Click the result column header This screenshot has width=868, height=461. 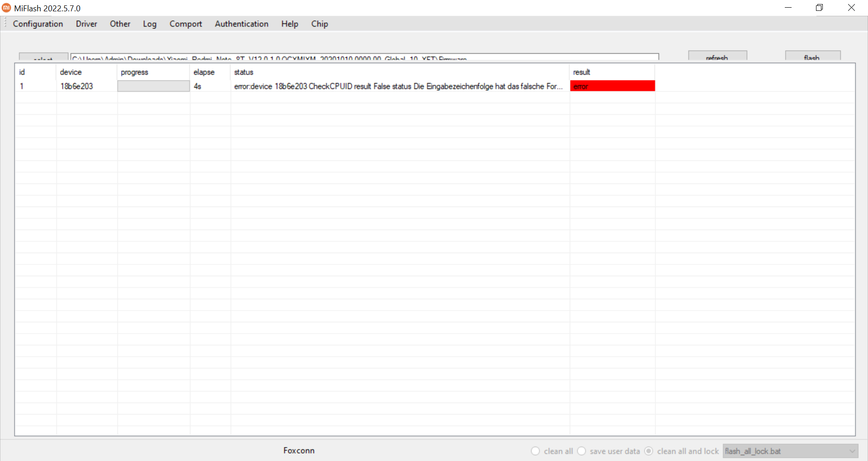point(613,72)
